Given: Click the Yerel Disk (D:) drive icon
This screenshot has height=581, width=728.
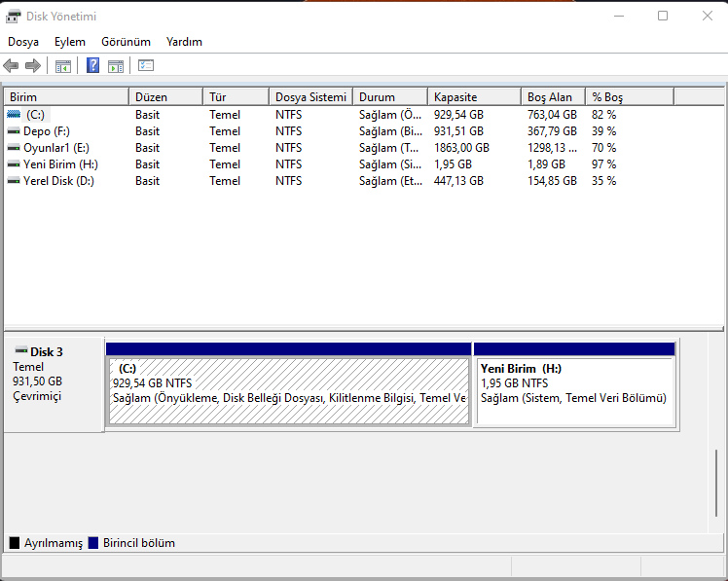Looking at the screenshot, I should pos(14,181).
